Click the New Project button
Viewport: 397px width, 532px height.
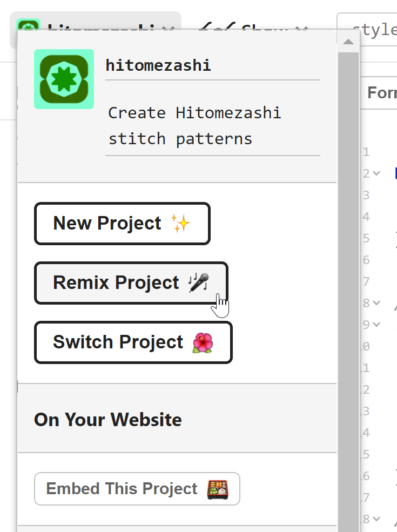(x=122, y=223)
